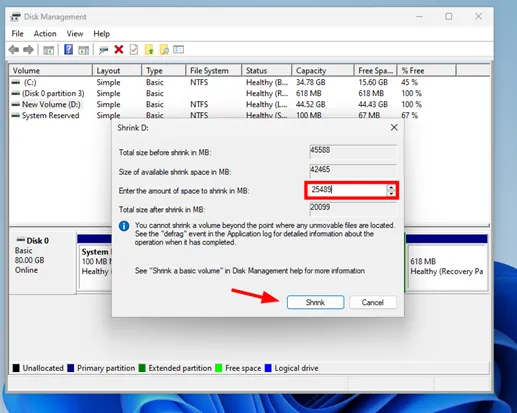
Task: Click the total size before shrink field
Action: pos(353,151)
